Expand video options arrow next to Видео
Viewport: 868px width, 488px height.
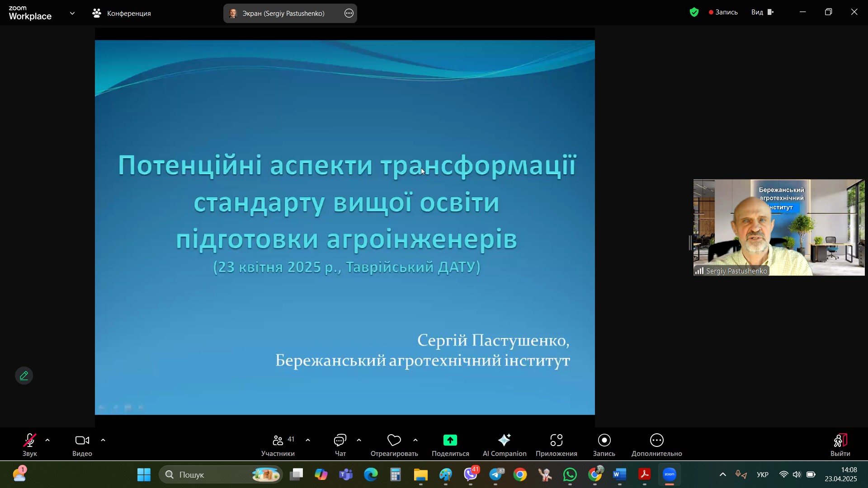click(x=103, y=440)
